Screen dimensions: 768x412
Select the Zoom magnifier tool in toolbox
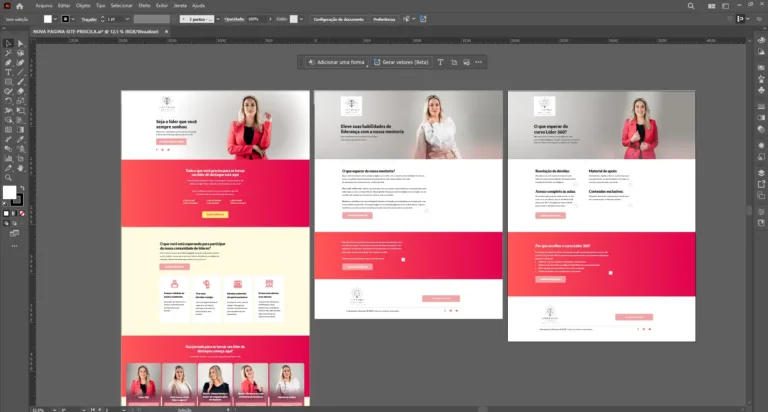pos(8,177)
